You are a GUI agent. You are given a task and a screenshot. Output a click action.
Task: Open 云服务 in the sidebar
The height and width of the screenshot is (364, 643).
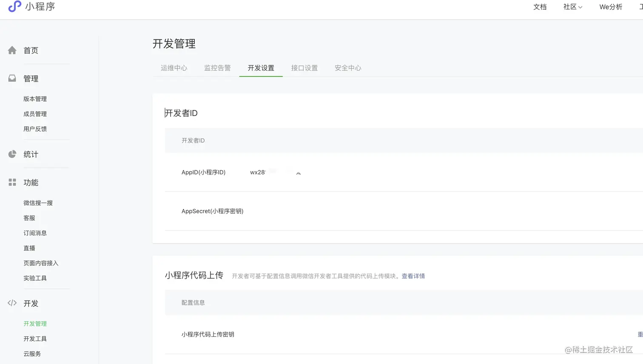point(32,354)
